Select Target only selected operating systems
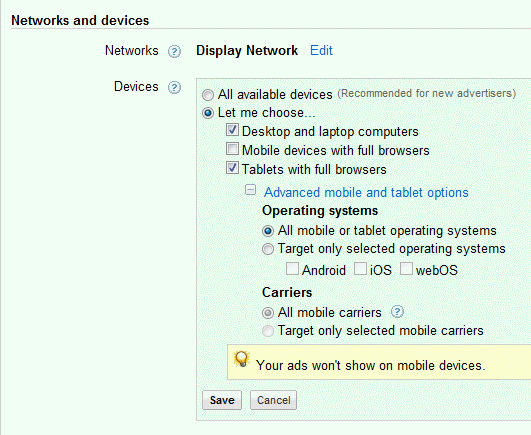531x435 pixels. click(268, 249)
